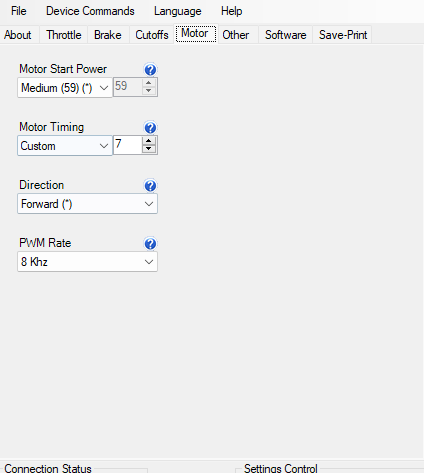Open the Motor Timing Custom dropdown
The width and height of the screenshot is (424, 473).
(65, 146)
